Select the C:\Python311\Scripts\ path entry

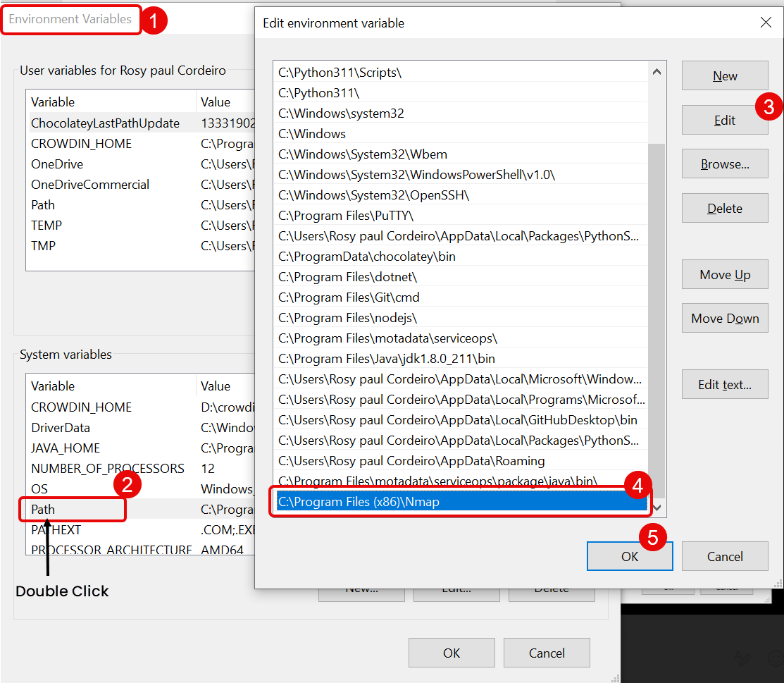tap(461, 73)
